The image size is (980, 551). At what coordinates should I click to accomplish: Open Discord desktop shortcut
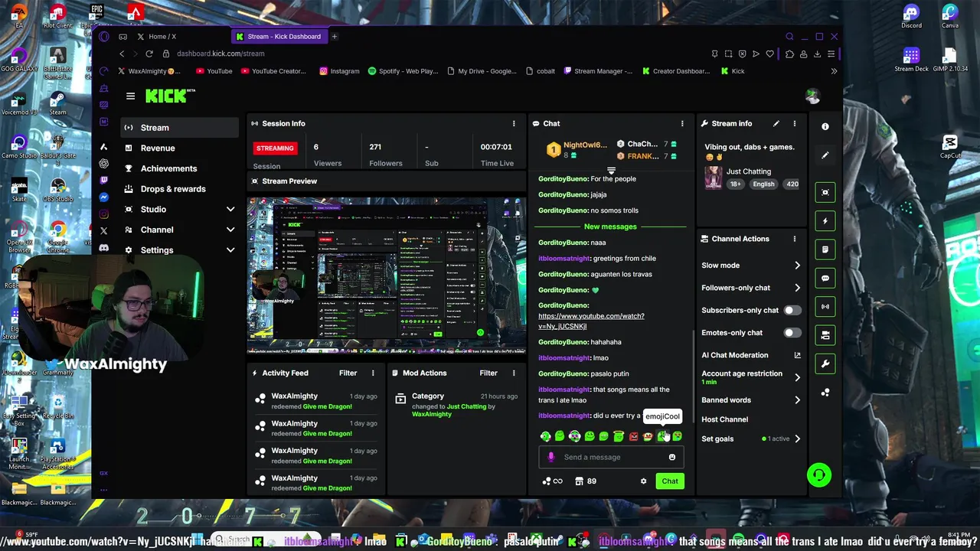tap(911, 16)
